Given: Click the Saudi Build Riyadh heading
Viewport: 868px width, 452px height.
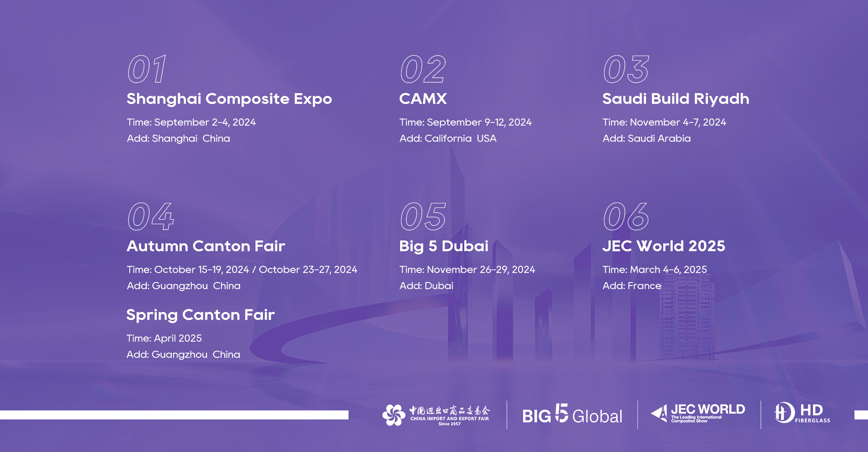Looking at the screenshot, I should pyautogui.click(x=676, y=99).
